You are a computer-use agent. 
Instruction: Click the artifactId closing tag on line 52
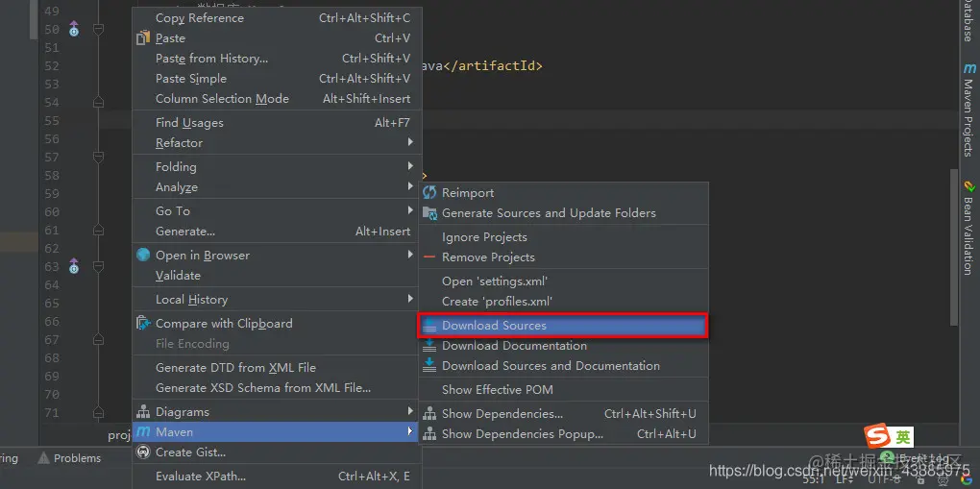coord(493,65)
